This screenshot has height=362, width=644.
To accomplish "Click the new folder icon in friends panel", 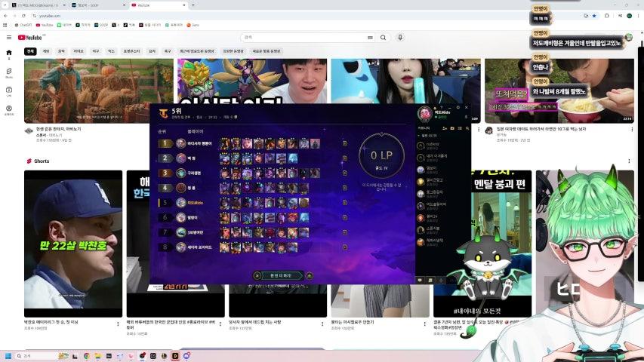I will [x=452, y=128].
